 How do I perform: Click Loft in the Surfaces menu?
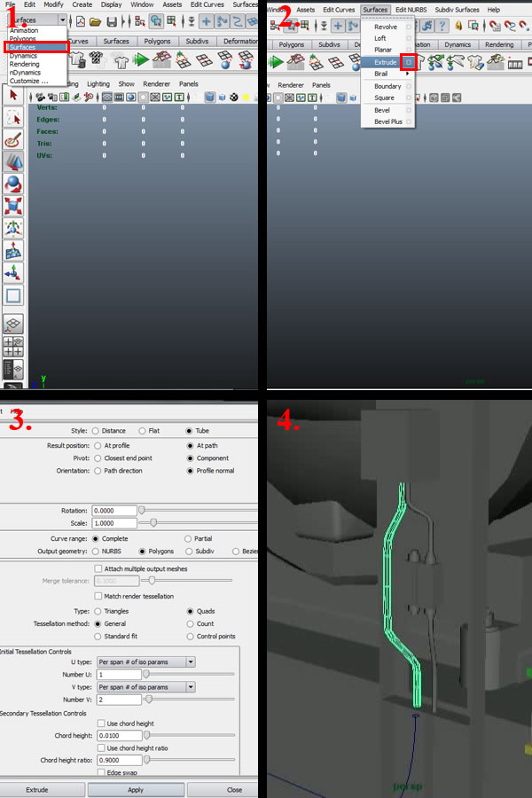379,39
